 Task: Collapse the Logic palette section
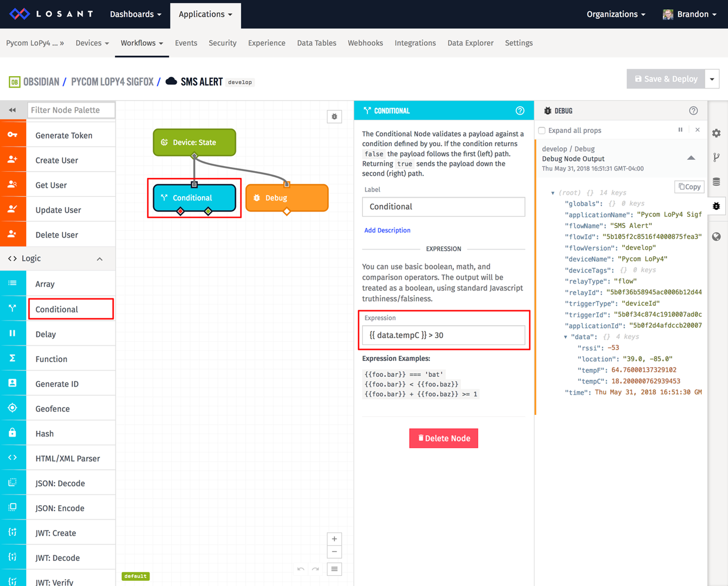click(x=100, y=259)
